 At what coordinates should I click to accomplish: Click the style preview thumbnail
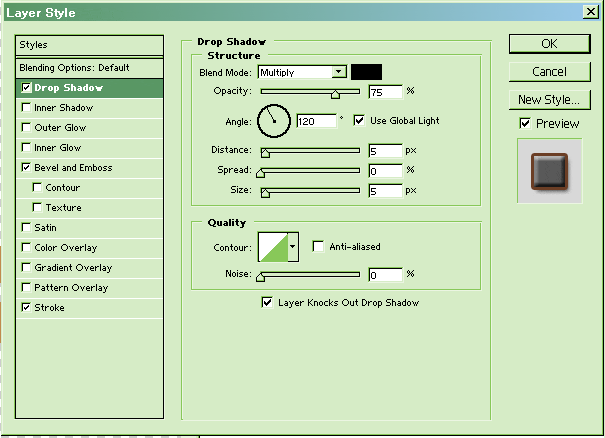point(549,170)
